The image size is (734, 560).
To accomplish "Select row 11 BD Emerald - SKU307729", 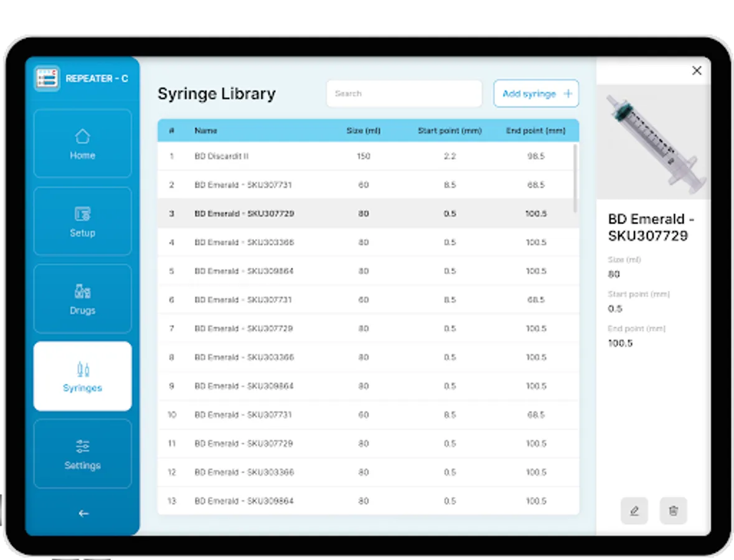I will coord(368,444).
